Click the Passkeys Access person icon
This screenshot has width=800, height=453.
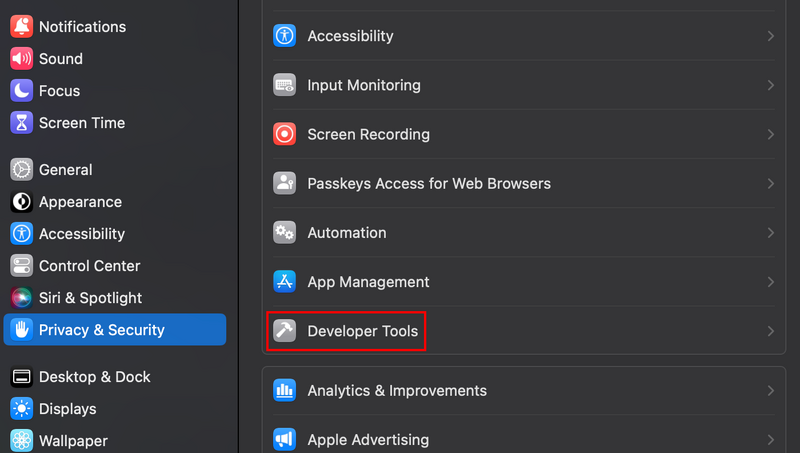pyautogui.click(x=284, y=183)
